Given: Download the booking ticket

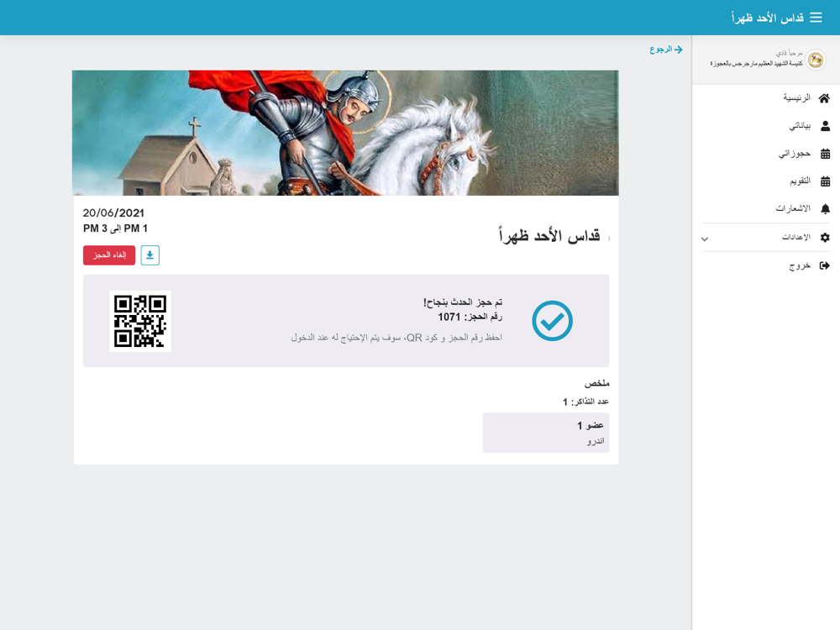Looking at the screenshot, I should (150, 255).
